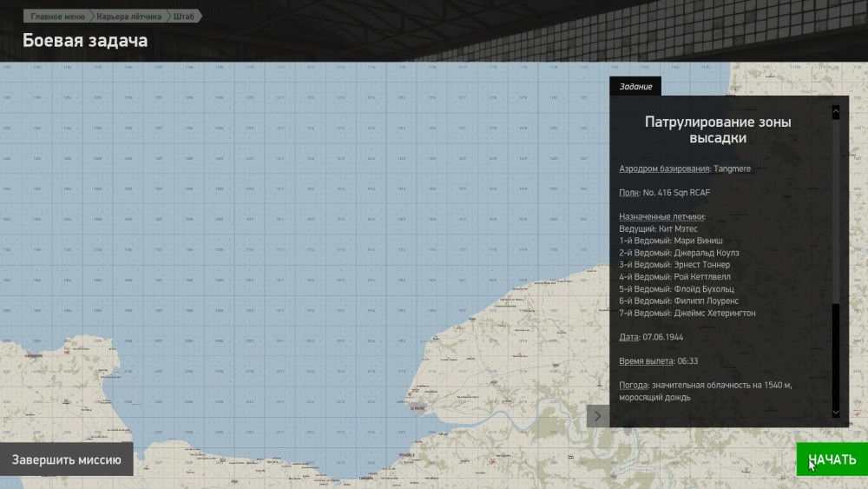Image resolution: width=868 pixels, height=489 pixels.
Task: Select 6-й Ведомый: Филипп Лоуренс
Action: pyautogui.click(x=679, y=301)
